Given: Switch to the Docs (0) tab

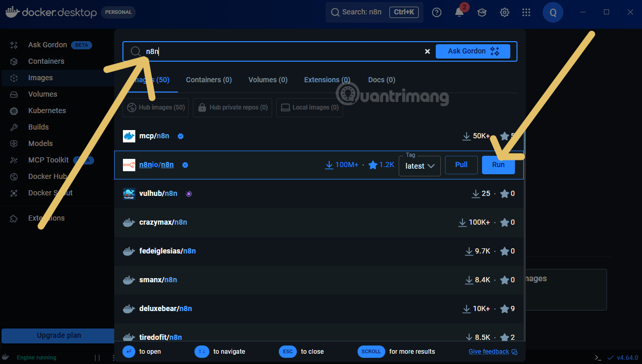Looking at the screenshot, I should [x=382, y=80].
